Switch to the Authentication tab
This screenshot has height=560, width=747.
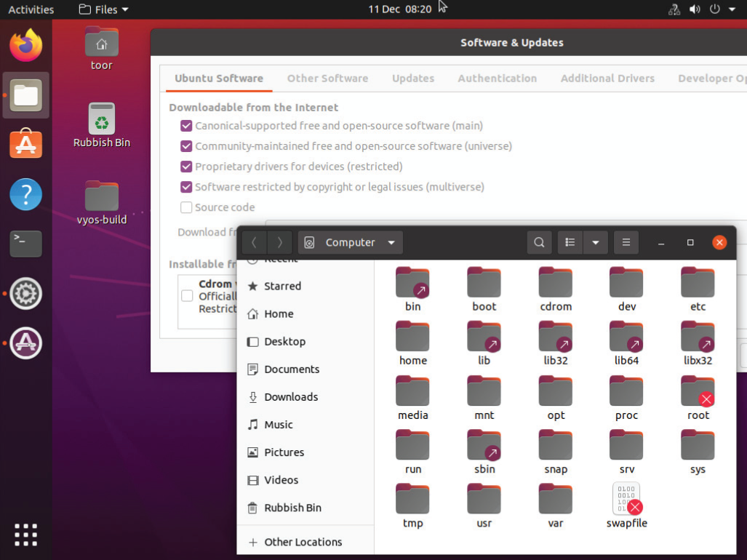(x=497, y=79)
